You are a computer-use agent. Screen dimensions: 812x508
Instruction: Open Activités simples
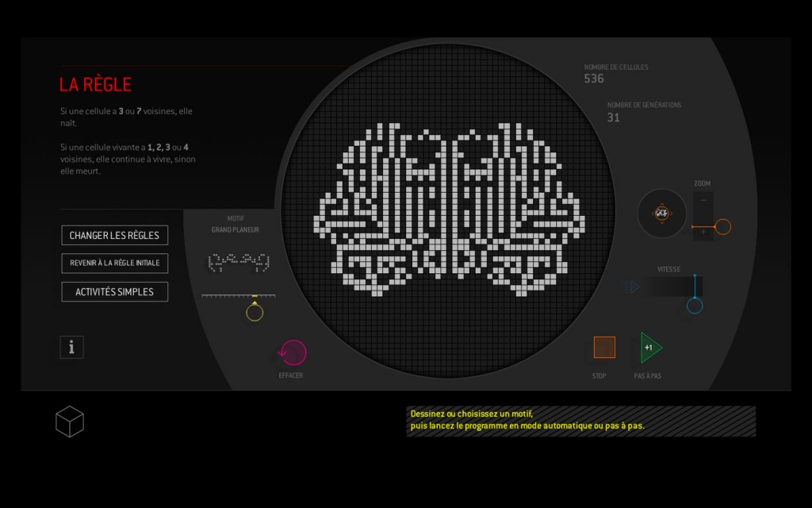[114, 291]
